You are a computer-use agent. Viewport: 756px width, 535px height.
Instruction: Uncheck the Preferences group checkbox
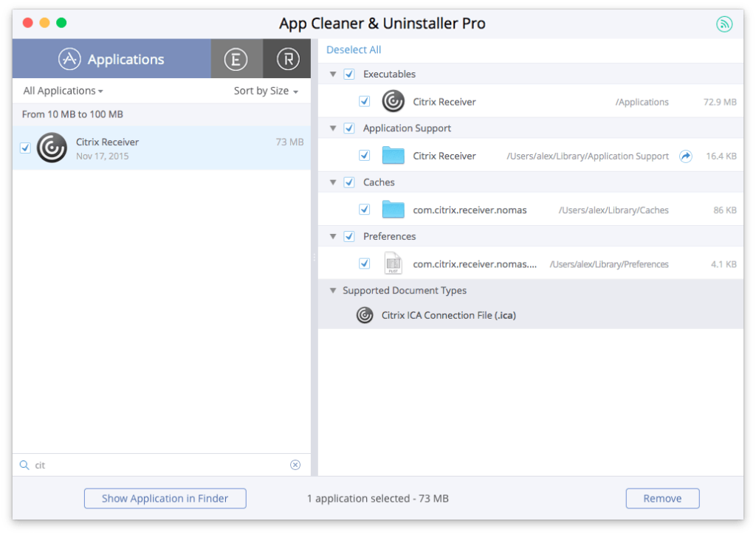tap(349, 237)
